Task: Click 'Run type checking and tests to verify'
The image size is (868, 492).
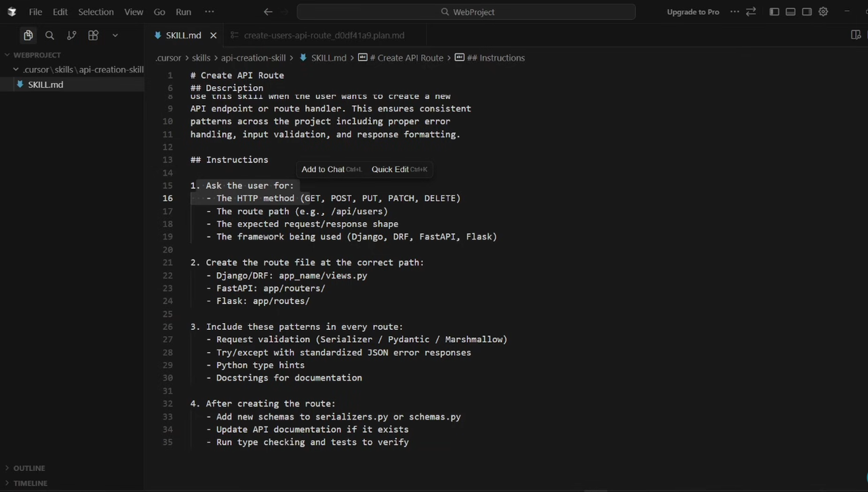Action: 307,442
